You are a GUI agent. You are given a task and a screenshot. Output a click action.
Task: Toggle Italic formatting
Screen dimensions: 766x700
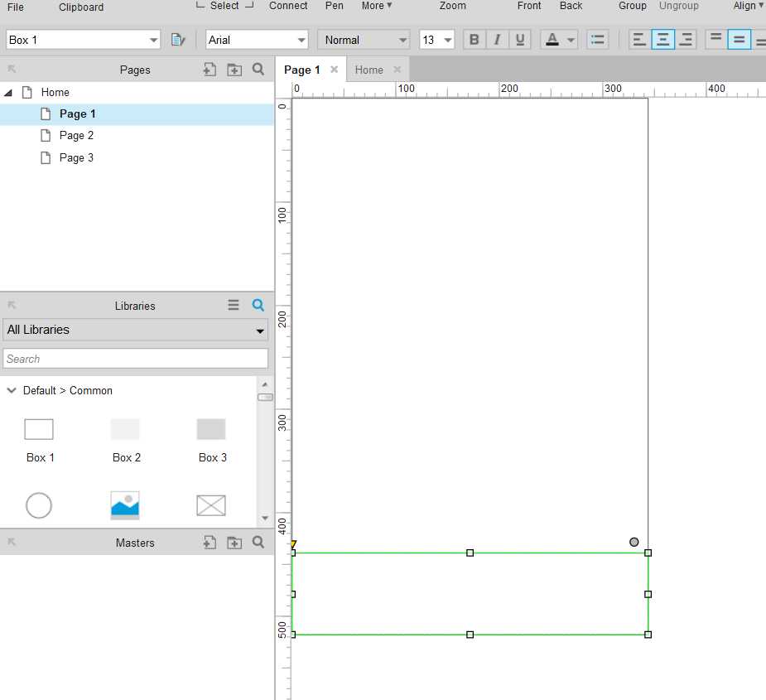(497, 40)
